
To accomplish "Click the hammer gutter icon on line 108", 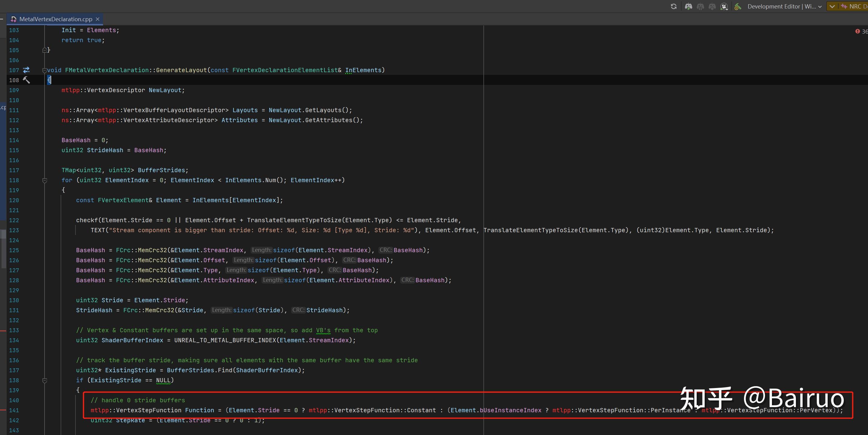I will click(x=26, y=80).
